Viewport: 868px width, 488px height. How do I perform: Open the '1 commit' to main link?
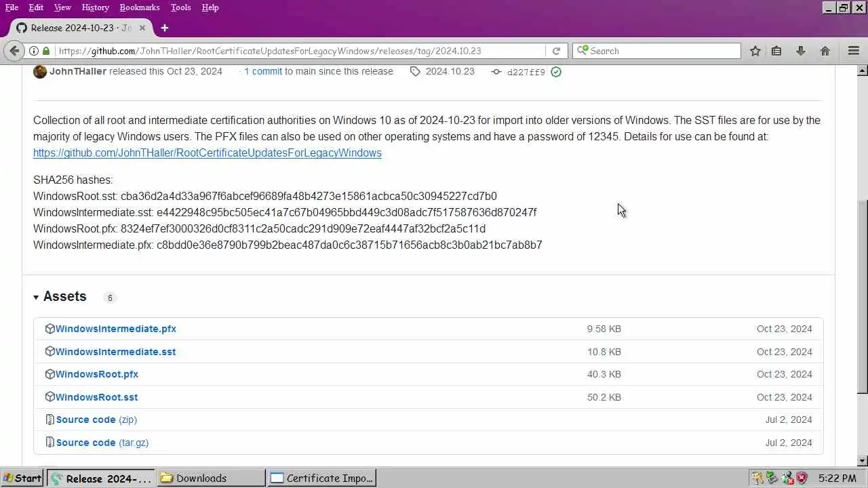tap(263, 71)
